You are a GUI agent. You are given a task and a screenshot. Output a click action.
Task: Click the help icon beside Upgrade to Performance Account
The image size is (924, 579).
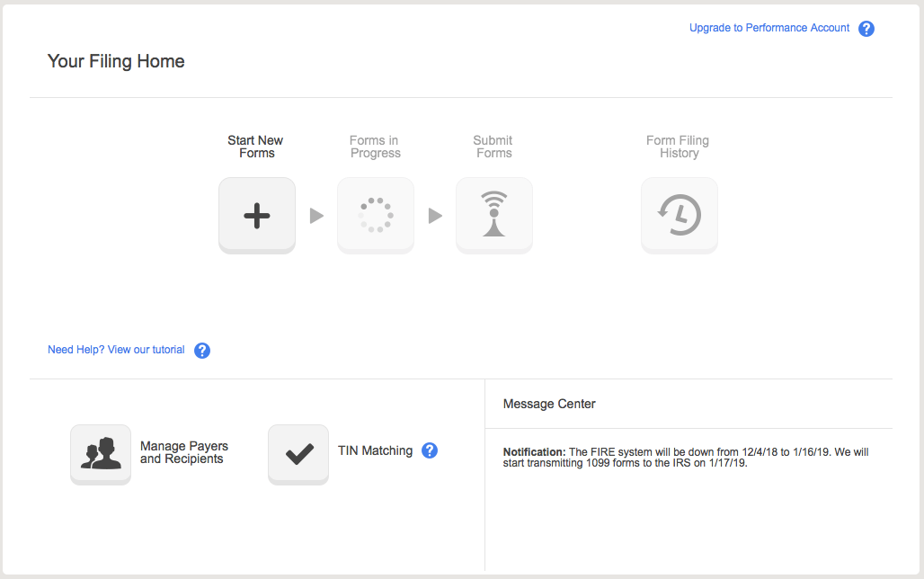click(866, 29)
